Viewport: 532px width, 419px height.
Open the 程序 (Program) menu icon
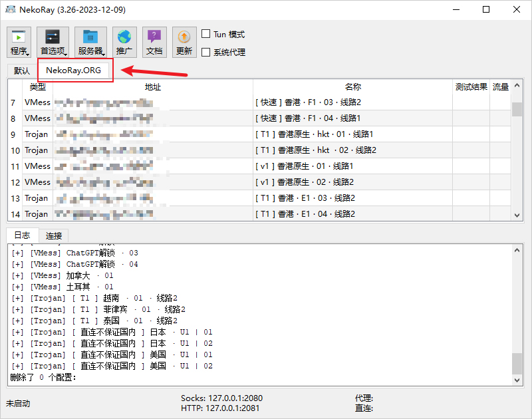(x=19, y=41)
